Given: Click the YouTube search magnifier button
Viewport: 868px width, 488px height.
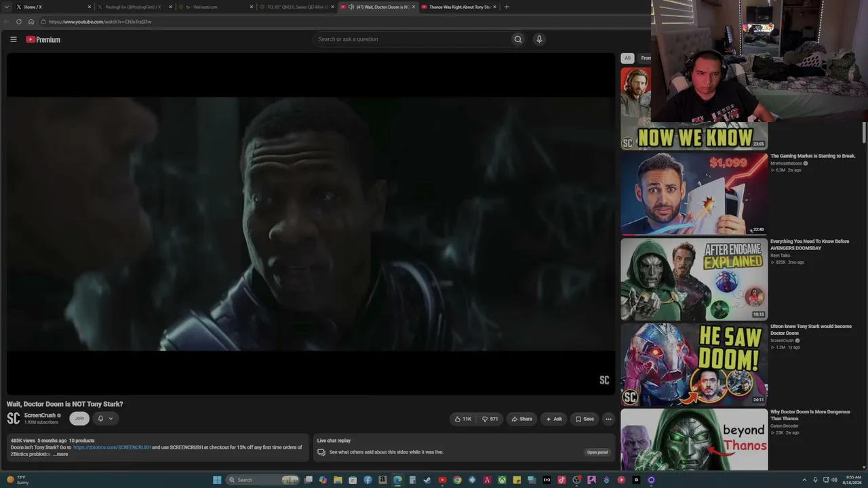Looking at the screenshot, I should [518, 39].
